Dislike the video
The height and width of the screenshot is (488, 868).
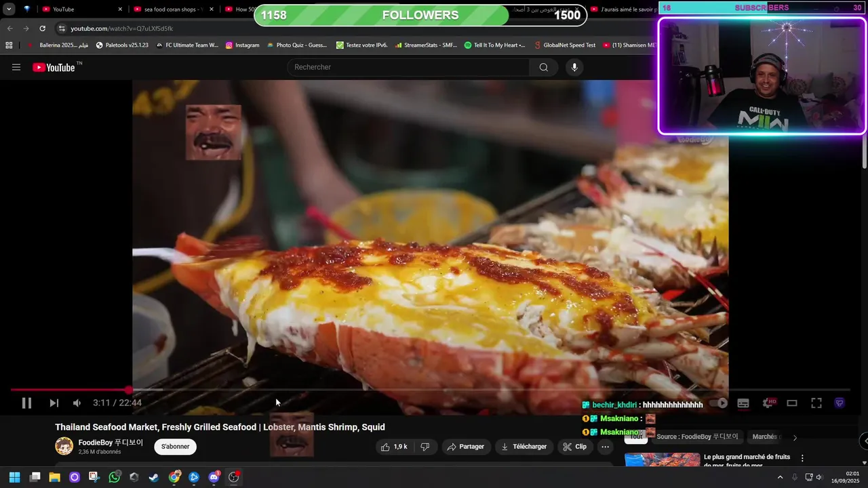click(x=425, y=447)
